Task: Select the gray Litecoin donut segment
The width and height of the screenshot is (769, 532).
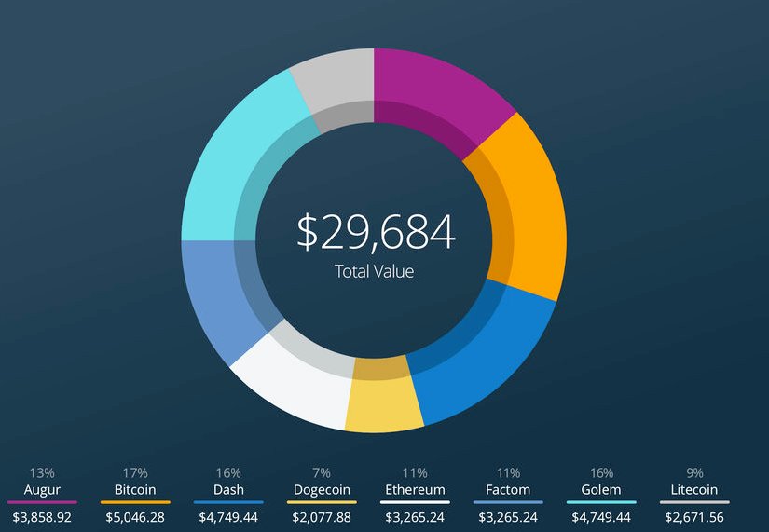Action: point(338,86)
